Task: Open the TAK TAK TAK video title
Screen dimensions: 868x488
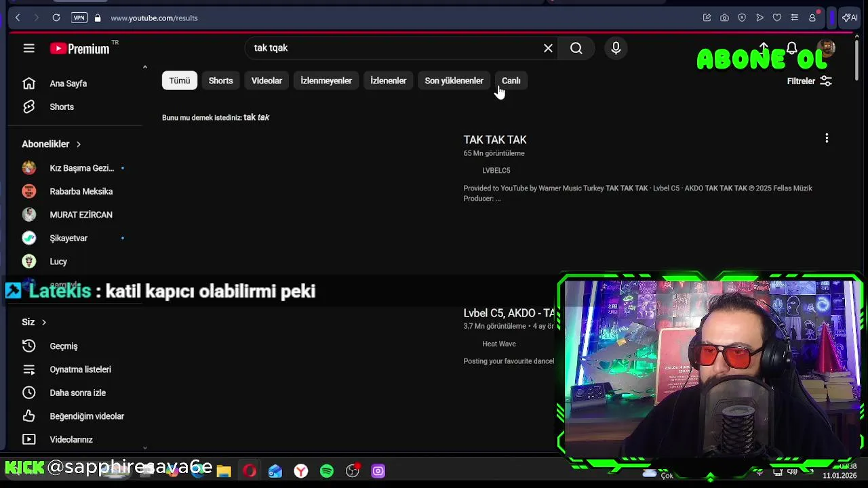Action: [x=495, y=140]
